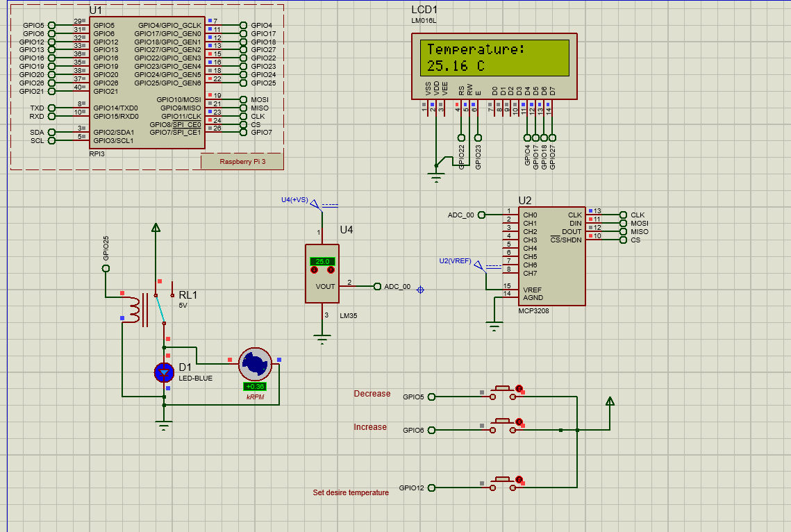Viewport: 791px width, 532px height.
Task: Click the ground symbol below LED D1
Action: click(164, 426)
